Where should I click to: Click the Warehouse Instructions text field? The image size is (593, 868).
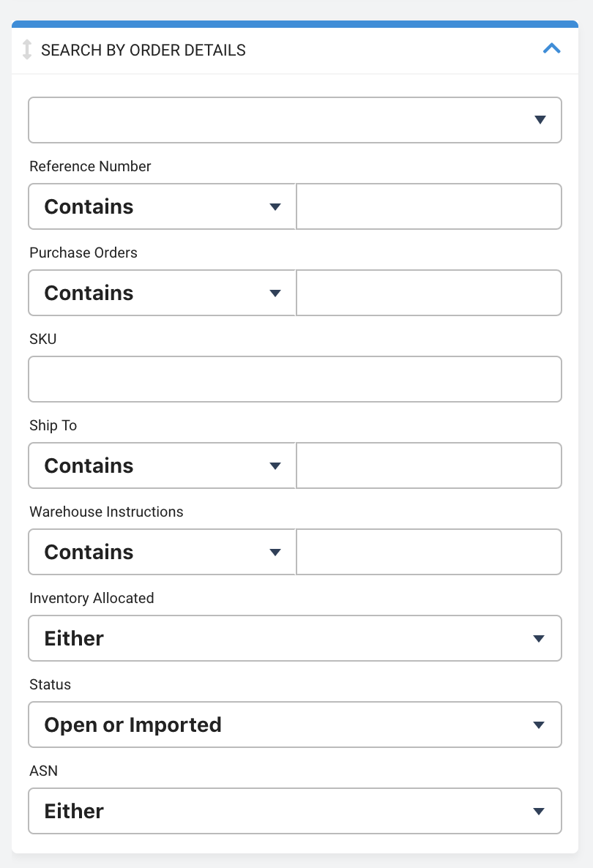pyautogui.click(x=429, y=552)
